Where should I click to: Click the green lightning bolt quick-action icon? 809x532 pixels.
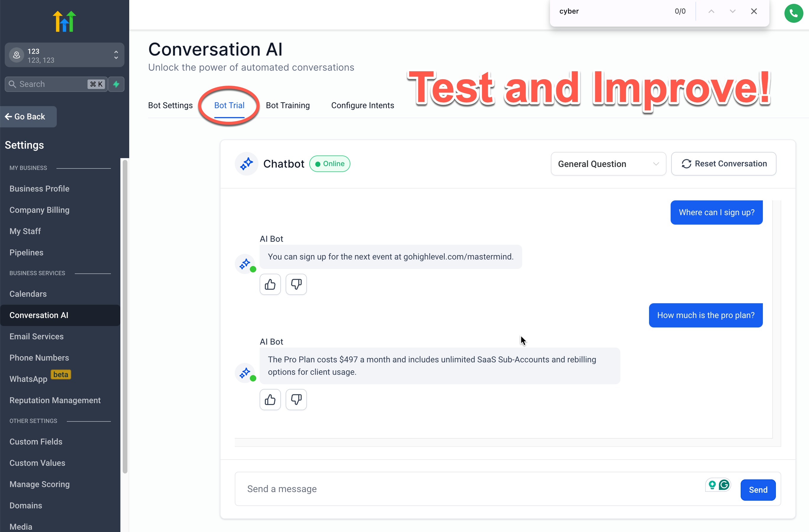point(116,84)
